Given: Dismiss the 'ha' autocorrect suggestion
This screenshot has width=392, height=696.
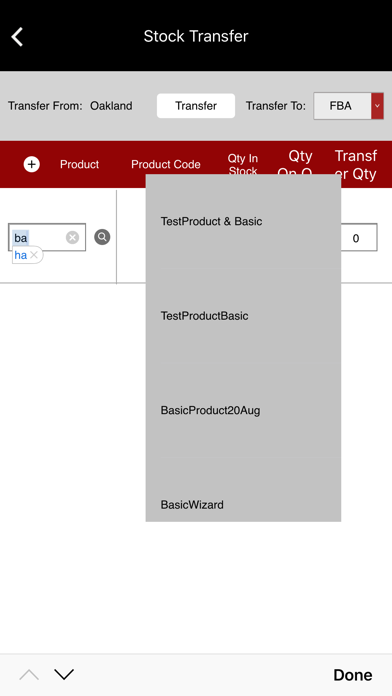Looking at the screenshot, I should coord(34,255).
